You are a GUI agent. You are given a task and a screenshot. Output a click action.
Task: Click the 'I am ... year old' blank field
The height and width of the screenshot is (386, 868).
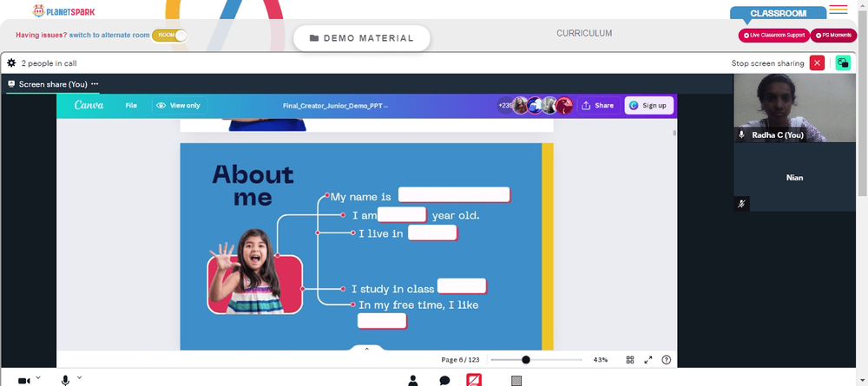coord(402,214)
